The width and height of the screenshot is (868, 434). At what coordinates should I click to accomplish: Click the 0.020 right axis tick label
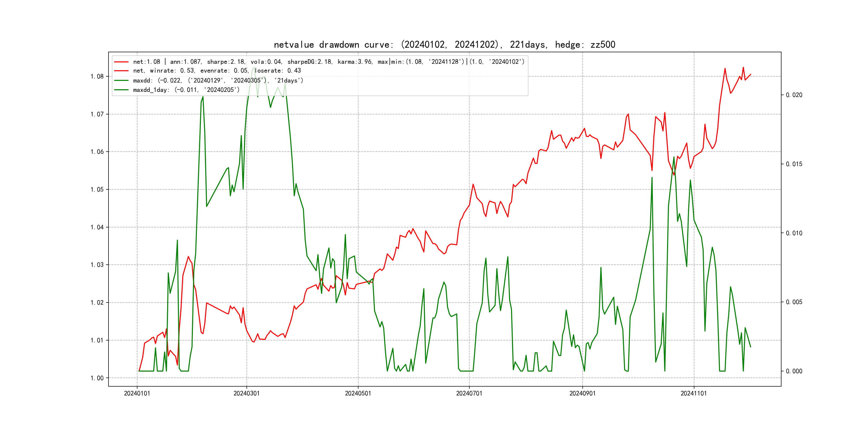click(794, 95)
